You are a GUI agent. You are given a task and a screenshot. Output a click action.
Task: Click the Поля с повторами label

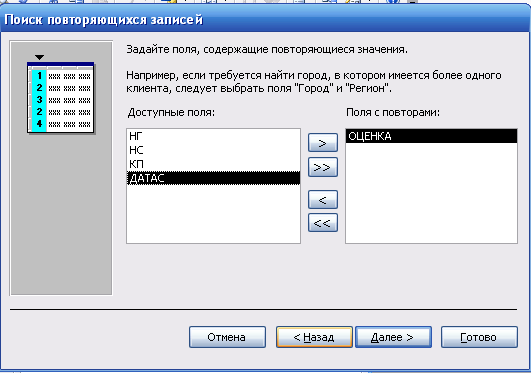click(x=393, y=112)
